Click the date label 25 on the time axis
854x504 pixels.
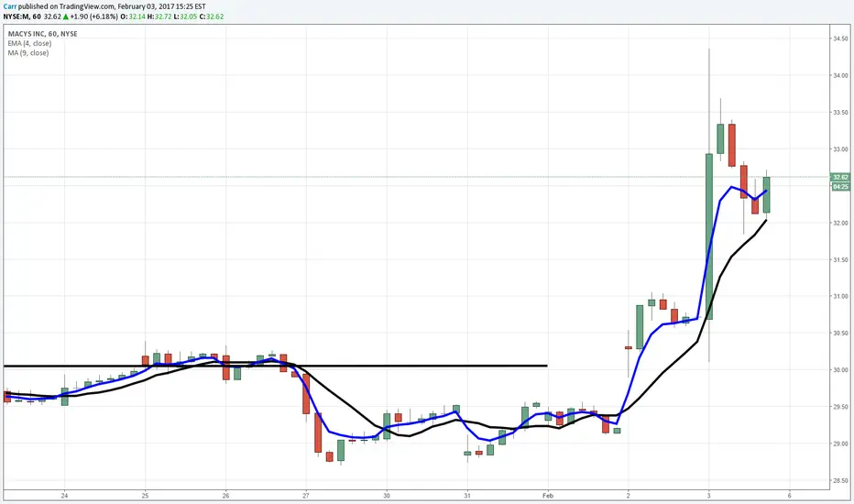[x=145, y=495]
